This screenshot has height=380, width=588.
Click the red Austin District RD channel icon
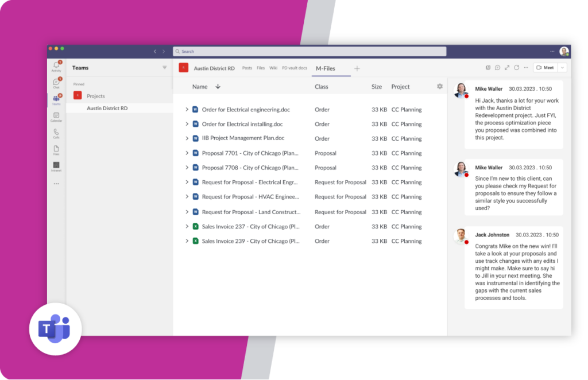[x=183, y=68]
